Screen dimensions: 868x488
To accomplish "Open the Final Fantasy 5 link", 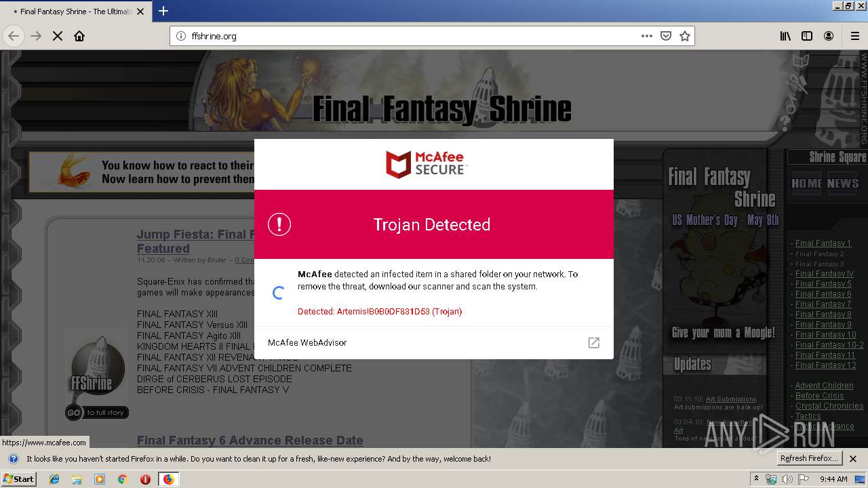I will 823,284.
